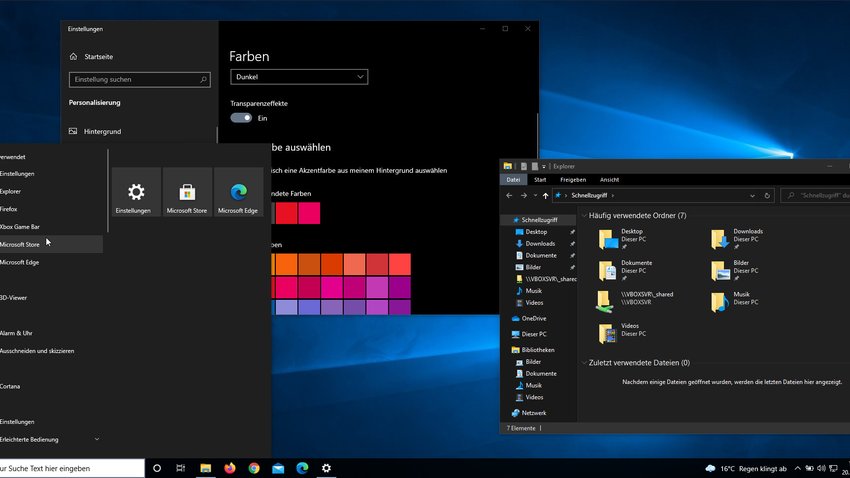
Task: Click the 16°C Regen klingt ab weather text
Action: pyautogui.click(x=753, y=469)
